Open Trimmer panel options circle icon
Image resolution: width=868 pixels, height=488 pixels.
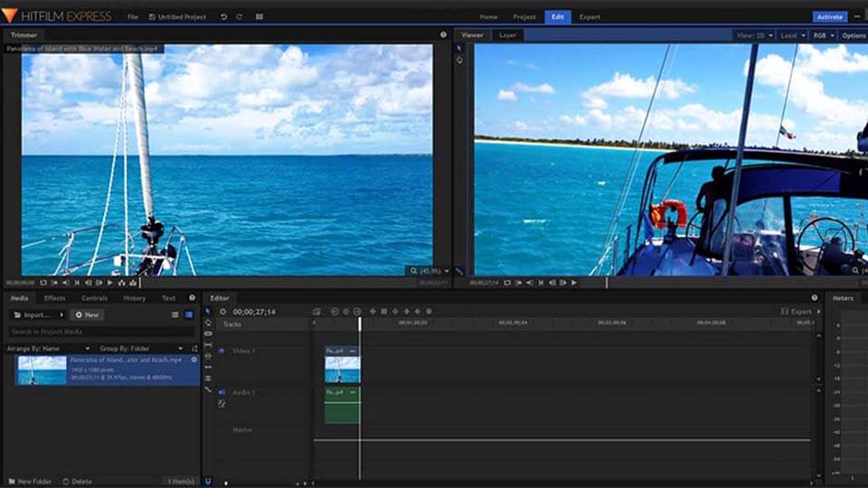[443, 34]
